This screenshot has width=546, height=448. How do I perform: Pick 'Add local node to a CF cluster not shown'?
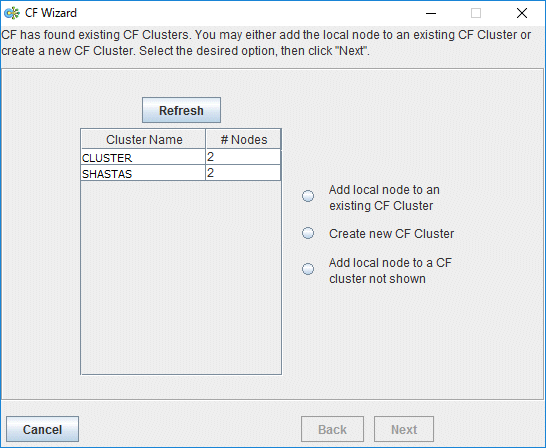(308, 269)
